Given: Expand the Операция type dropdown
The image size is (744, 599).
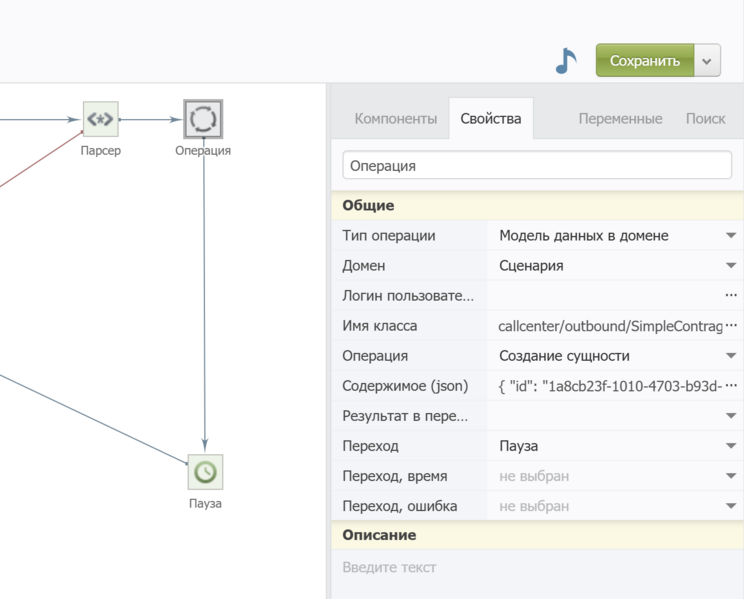Looking at the screenshot, I should 731,356.
